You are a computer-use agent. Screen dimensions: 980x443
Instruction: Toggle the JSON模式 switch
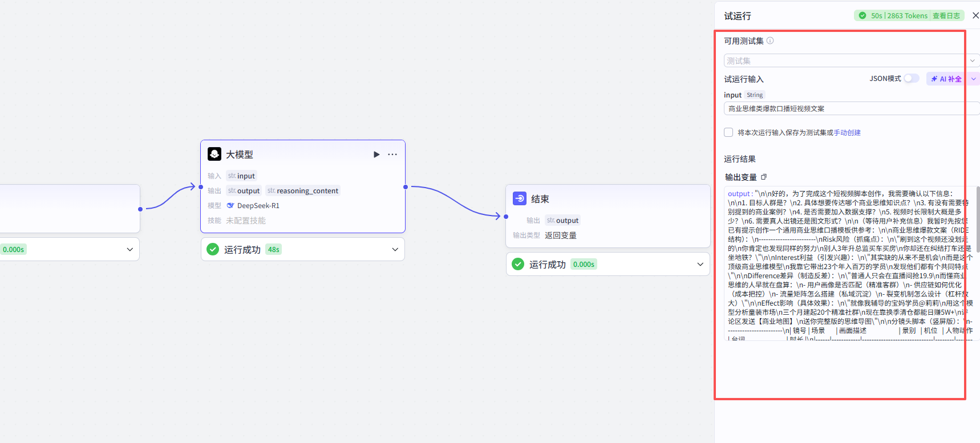[x=912, y=79]
